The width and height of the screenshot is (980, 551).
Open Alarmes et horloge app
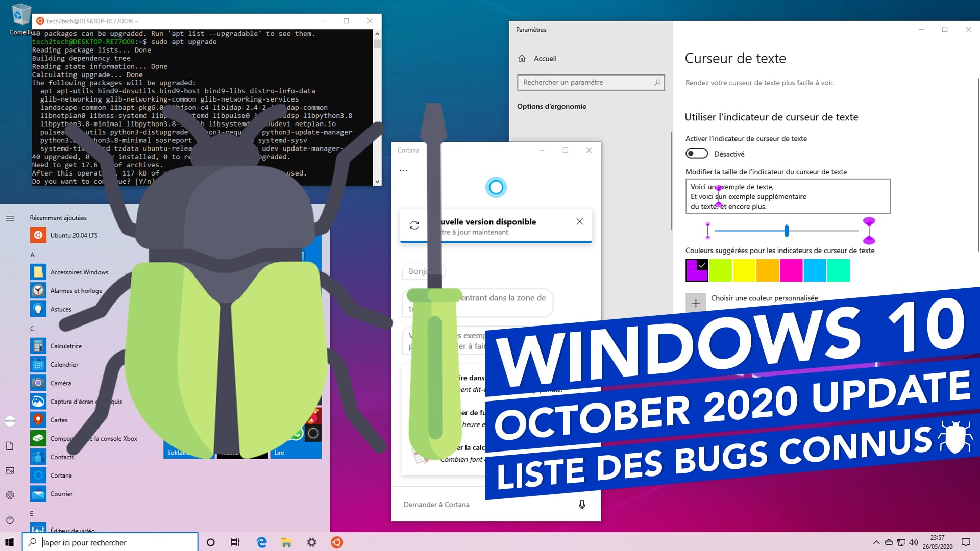pos(76,290)
